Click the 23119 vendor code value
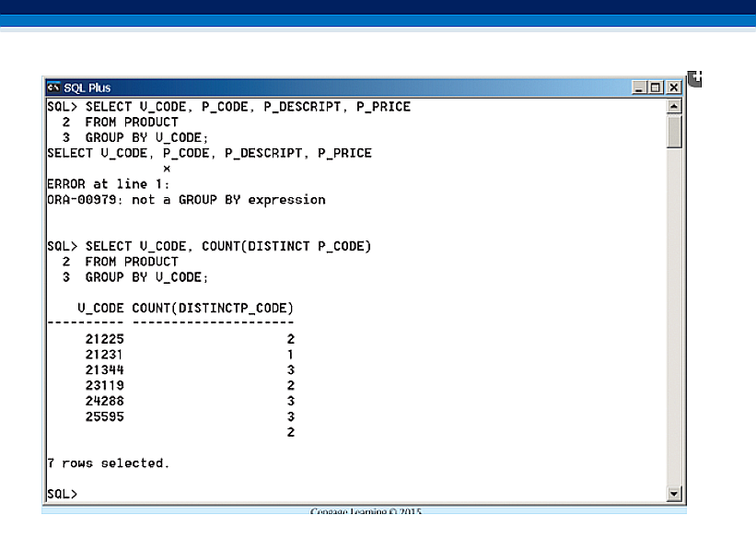This screenshot has width=756, height=550. point(104,385)
